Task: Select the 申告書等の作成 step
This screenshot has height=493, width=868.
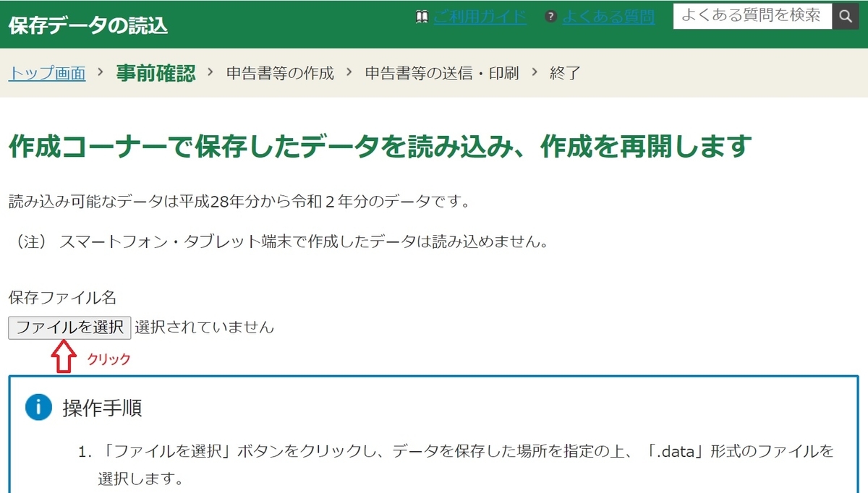Action: 279,72
